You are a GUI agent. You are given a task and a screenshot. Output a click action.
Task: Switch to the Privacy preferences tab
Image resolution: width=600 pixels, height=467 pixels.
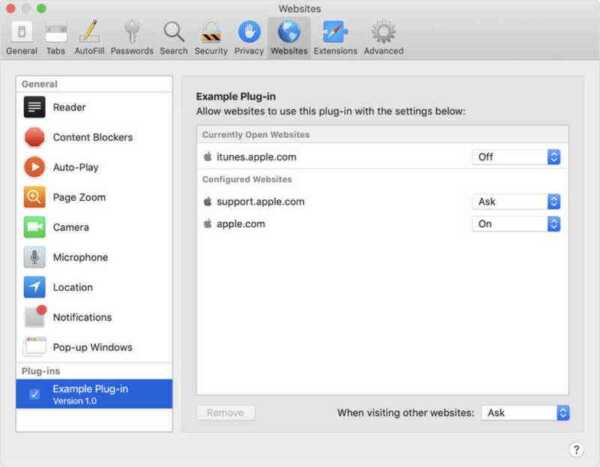click(249, 36)
